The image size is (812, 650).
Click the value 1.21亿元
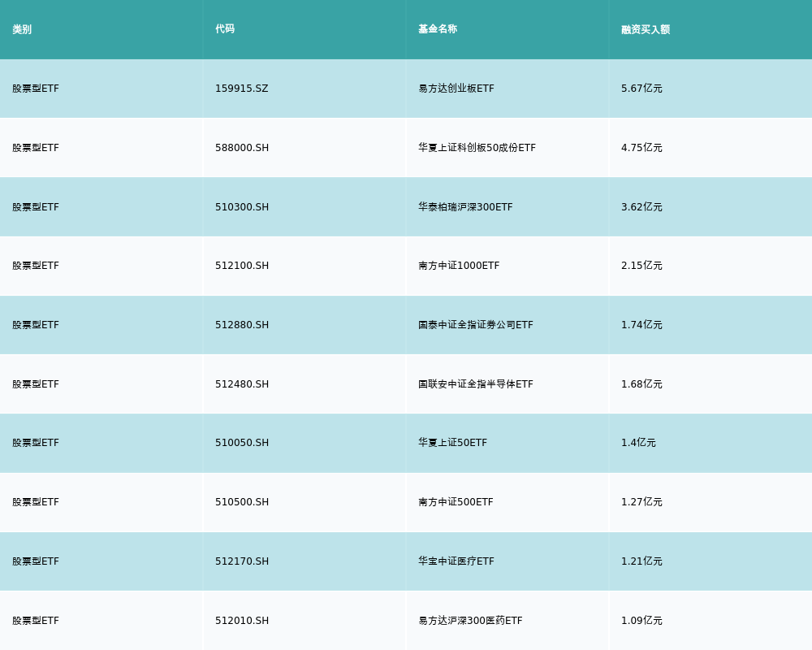click(x=641, y=561)
